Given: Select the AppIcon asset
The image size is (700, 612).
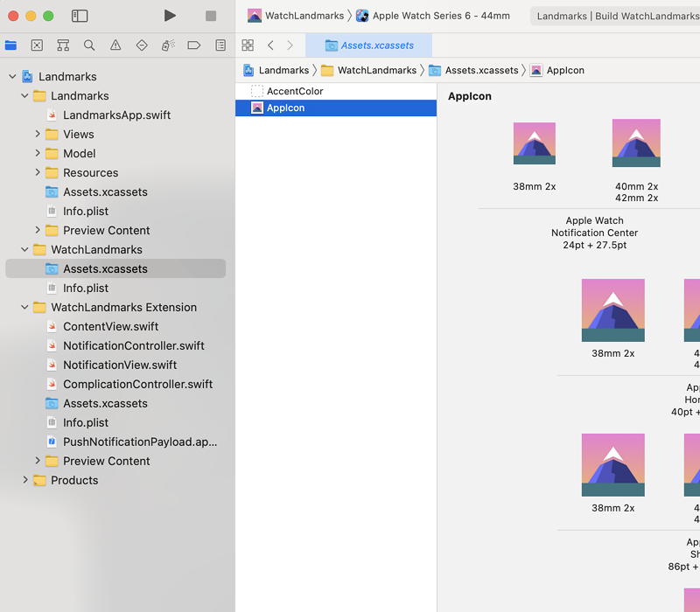Looking at the screenshot, I should click(x=336, y=108).
